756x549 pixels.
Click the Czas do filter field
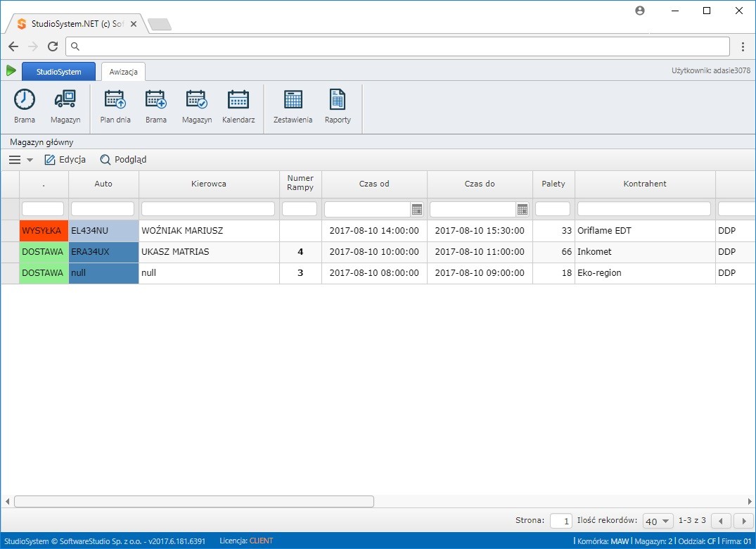(473, 209)
